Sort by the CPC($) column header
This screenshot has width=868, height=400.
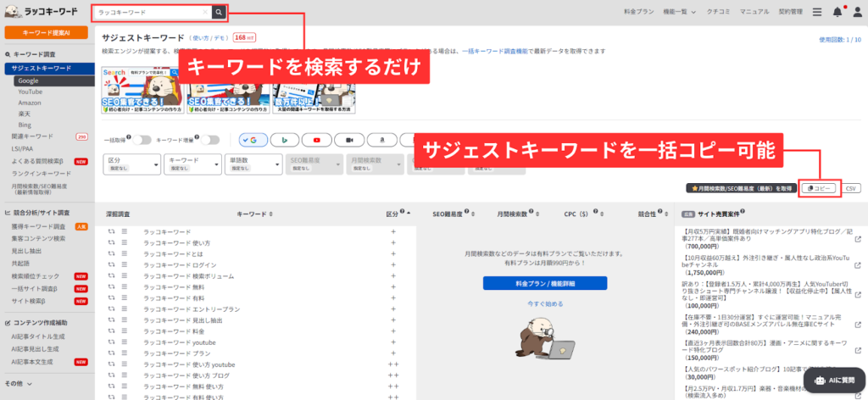tap(583, 214)
